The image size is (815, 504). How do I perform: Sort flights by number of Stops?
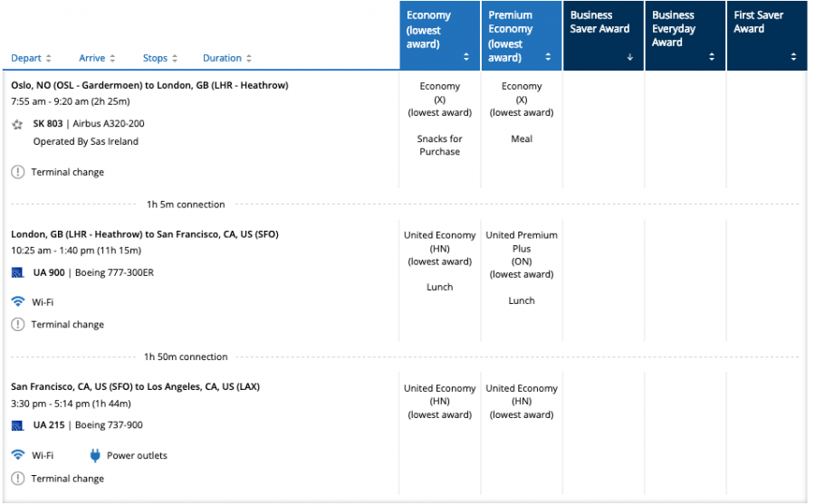160,58
